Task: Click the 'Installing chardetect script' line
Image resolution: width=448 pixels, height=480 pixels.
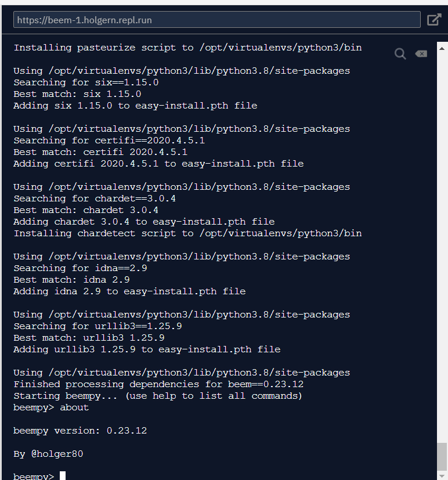Action: tap(187, 233)
